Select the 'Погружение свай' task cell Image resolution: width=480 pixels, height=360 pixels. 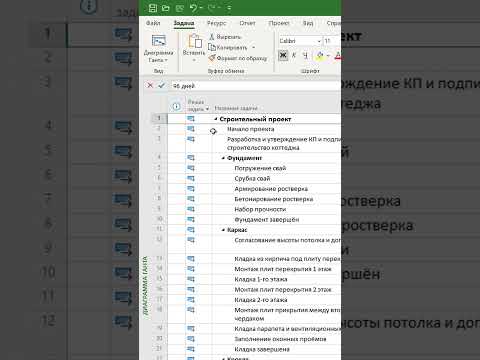[260, 168]
